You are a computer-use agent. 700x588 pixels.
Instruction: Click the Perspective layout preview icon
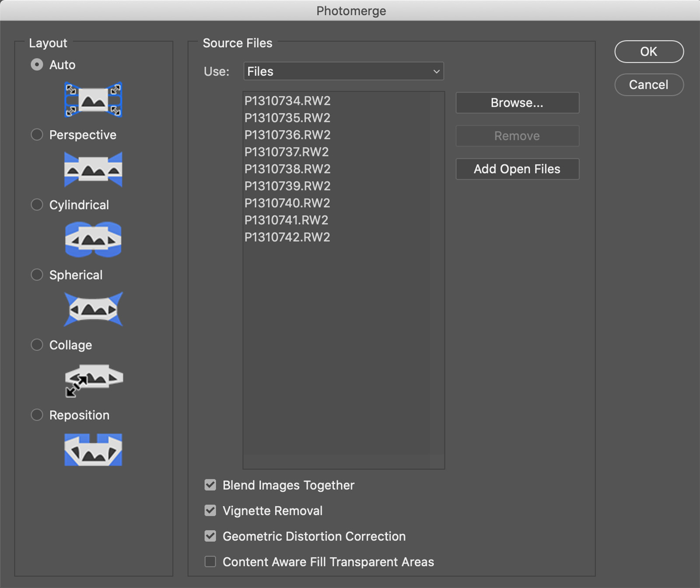[93, 170]
